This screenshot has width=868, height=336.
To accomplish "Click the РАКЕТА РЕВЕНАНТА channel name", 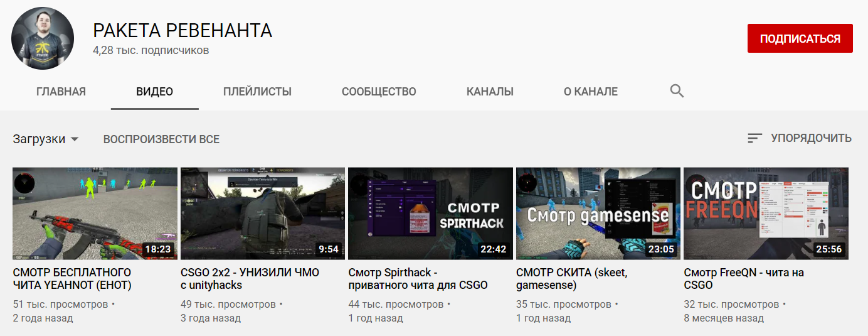I will [183, 30].
